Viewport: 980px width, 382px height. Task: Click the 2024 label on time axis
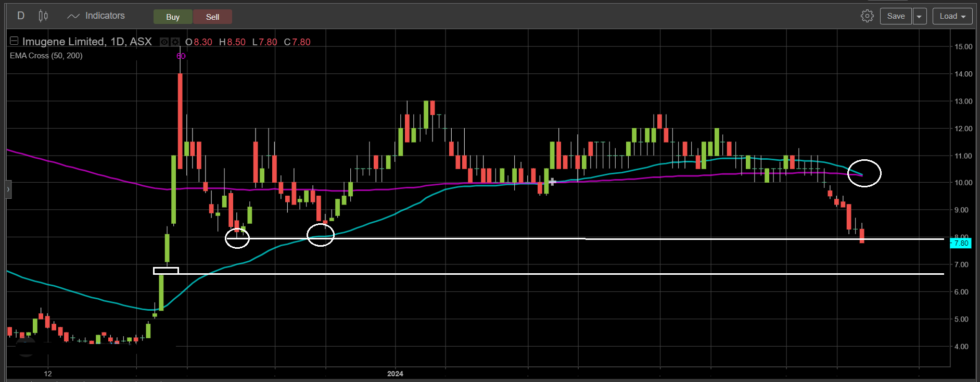tap(395, 374)
